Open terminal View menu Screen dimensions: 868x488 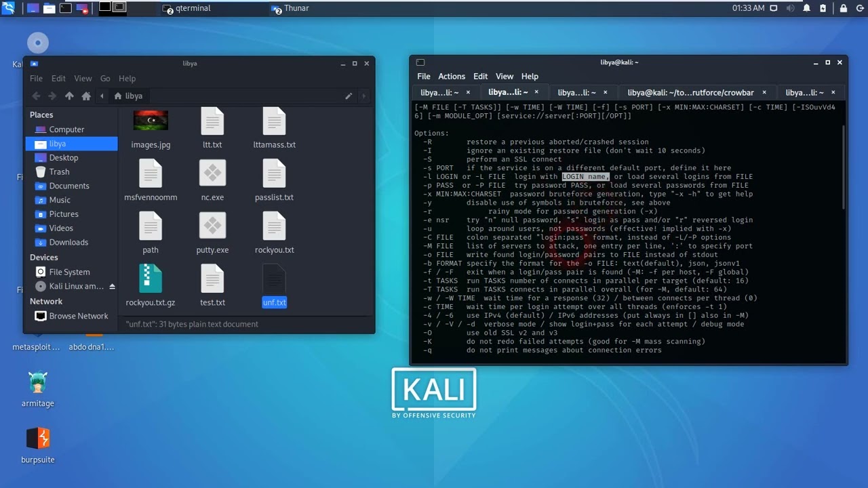(505, 77)
